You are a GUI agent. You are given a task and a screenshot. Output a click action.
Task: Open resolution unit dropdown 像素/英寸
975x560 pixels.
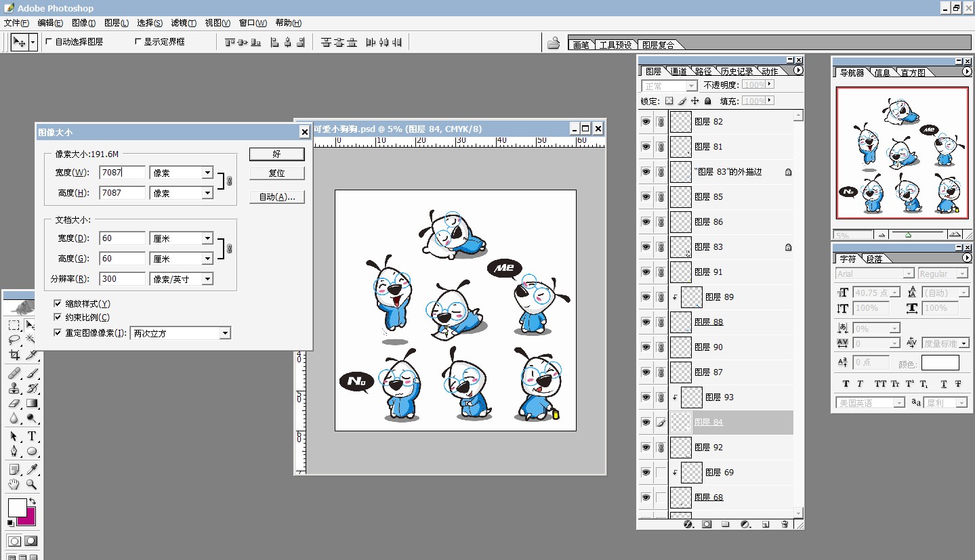coord(207,279)
